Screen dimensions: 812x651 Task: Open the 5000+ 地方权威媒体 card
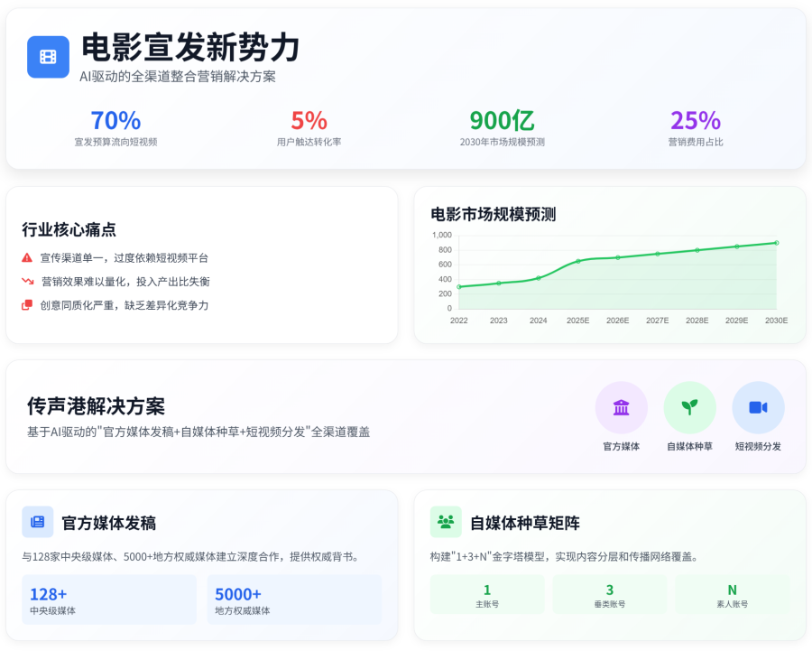click(x=294, y=600)
